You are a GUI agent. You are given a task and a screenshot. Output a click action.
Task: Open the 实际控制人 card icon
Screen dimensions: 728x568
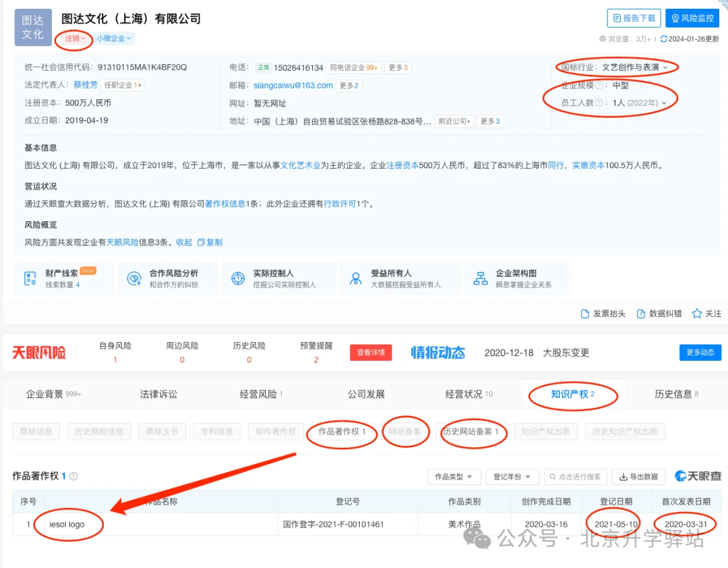click(x=238, y=279)
